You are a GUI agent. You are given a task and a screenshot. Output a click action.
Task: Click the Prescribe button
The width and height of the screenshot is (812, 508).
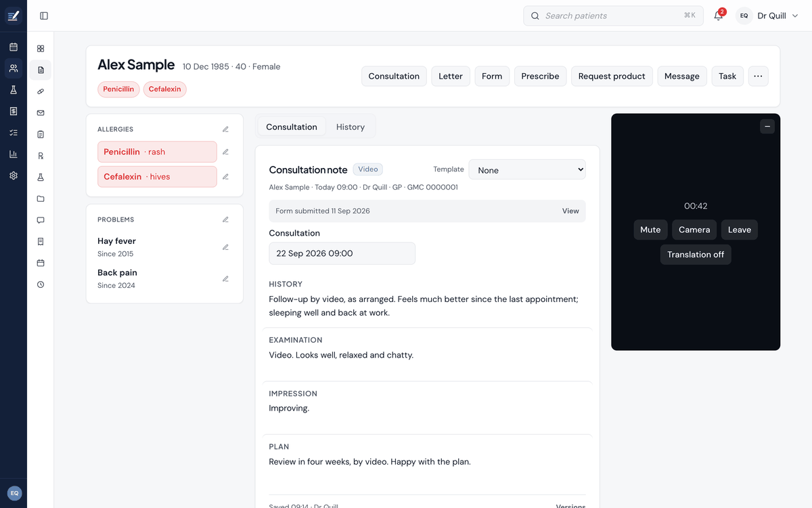tap(540, 76)
